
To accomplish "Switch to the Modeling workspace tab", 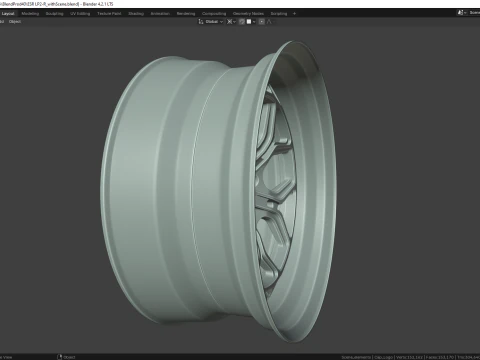I will tap(30, 14).
